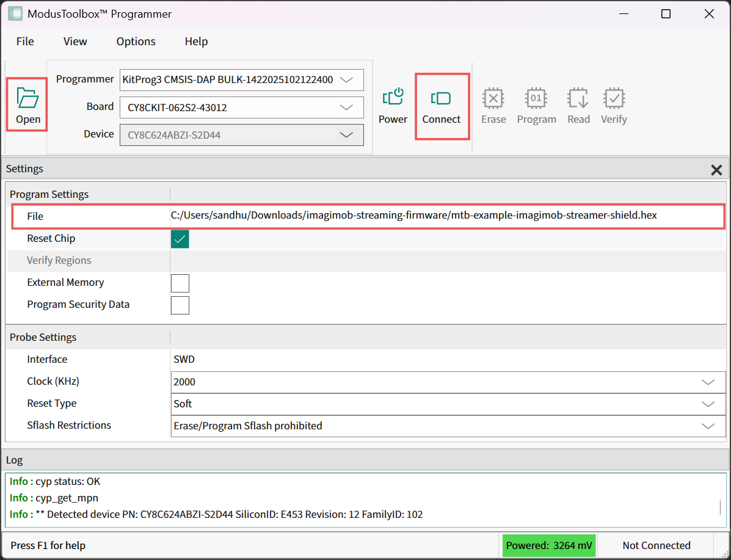The height and width of the screenshot is (560, 731).
Task: Expand the Board dropdown
Action: pos(346,107)
